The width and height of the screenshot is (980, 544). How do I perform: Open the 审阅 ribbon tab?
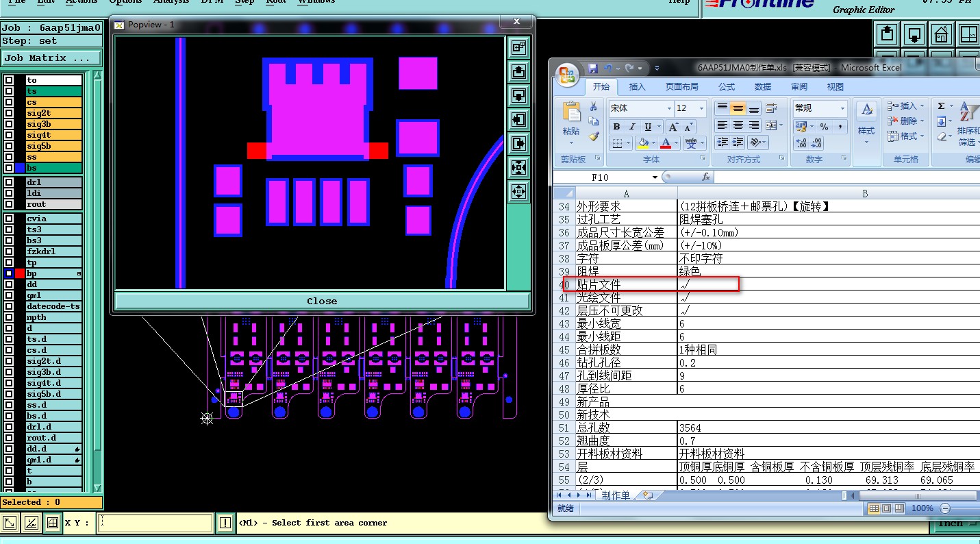click(799, 87)
